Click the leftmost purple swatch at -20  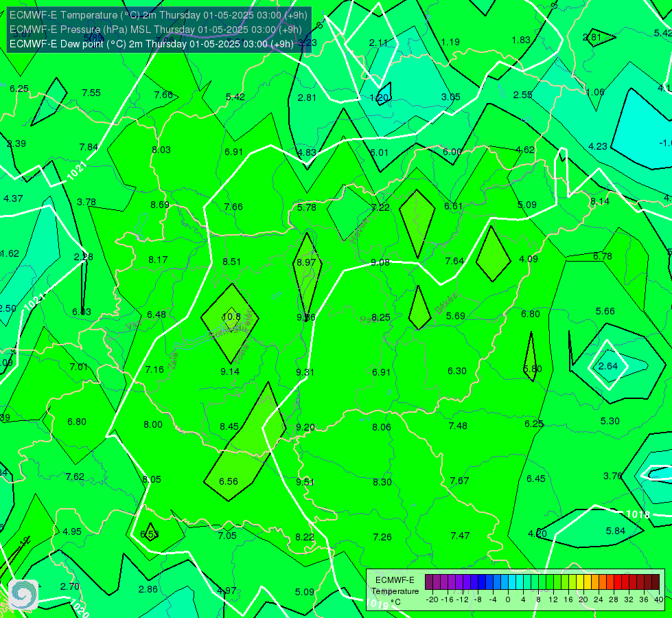click(428, 582)
